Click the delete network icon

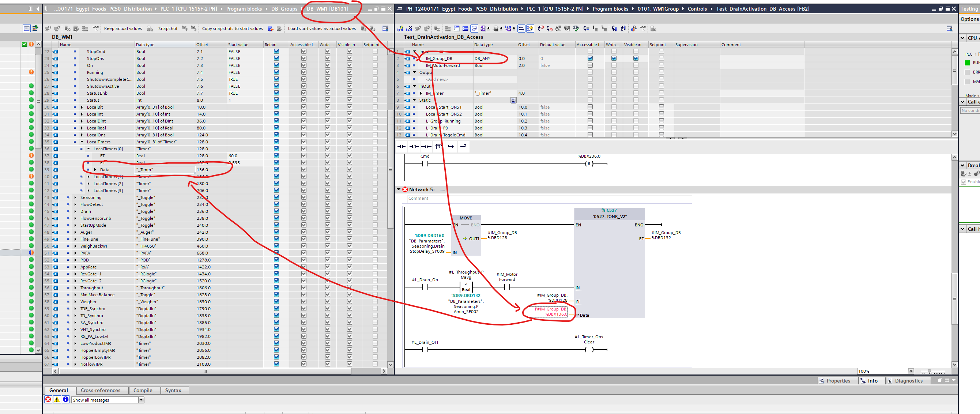(x=409, y=29)
